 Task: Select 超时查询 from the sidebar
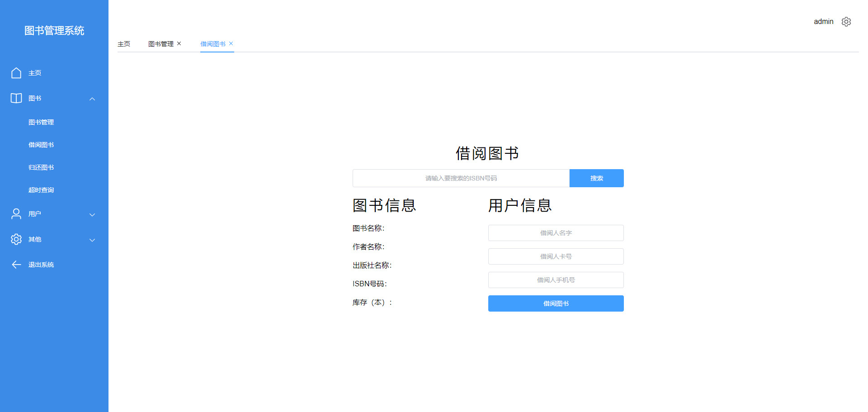point(41,190)
